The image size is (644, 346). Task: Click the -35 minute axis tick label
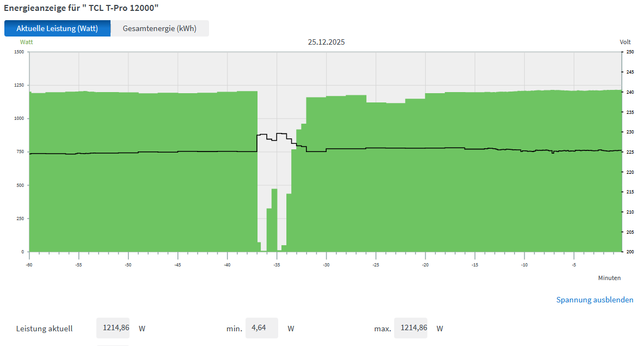point(277,265)
